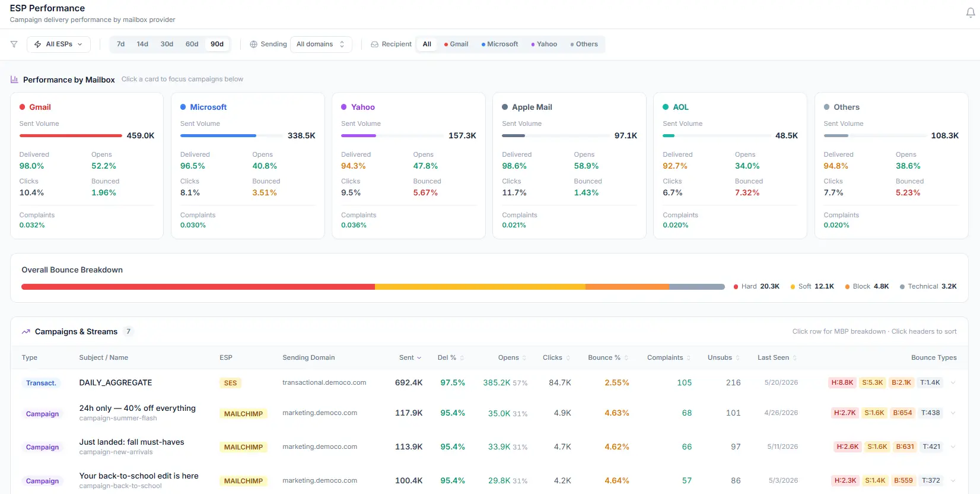Filter recipients by Gmail

click(456, 44)
